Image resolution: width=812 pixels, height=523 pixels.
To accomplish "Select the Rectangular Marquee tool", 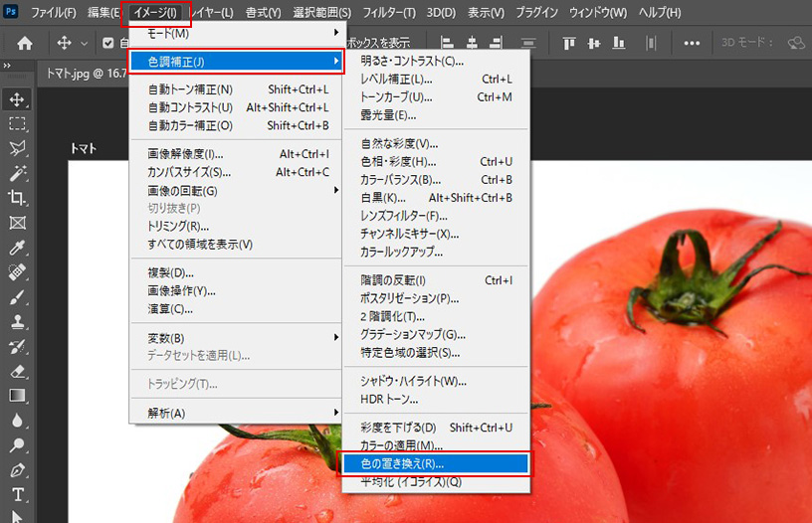I will pyautogui.click(x=17, y=123).
